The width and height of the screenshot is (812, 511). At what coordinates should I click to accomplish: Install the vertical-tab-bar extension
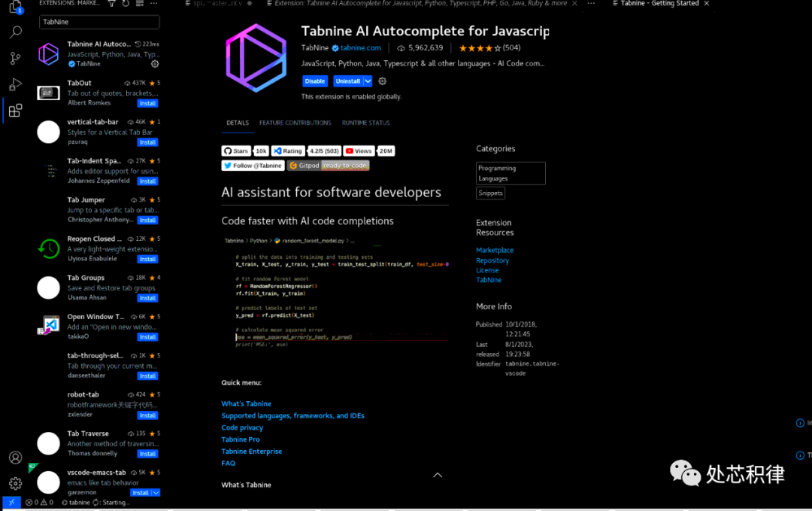(147, 142)
